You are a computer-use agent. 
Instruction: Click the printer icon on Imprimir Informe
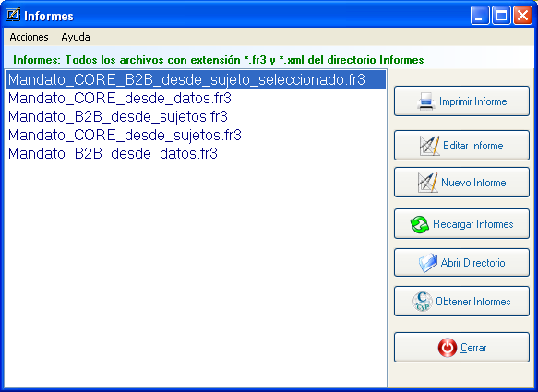(426, 101)
